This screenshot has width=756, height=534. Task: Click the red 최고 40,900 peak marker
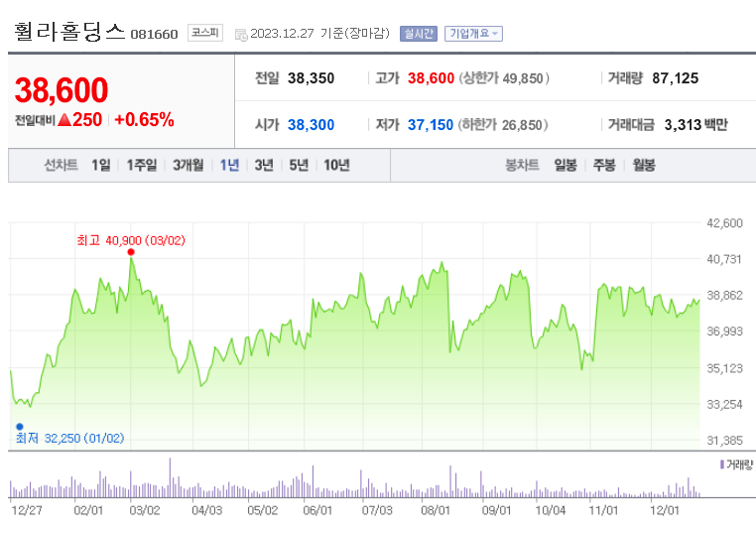(x=131, y=252)
